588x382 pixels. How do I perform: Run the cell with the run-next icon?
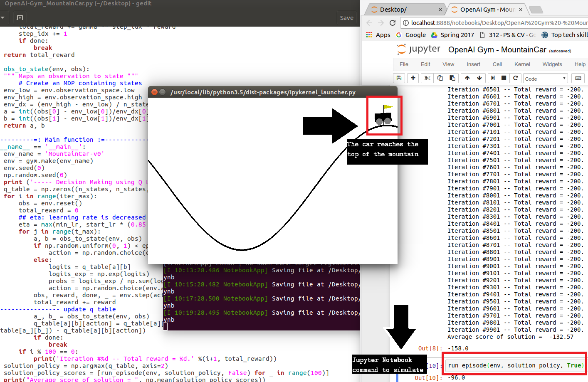(493, 78)
